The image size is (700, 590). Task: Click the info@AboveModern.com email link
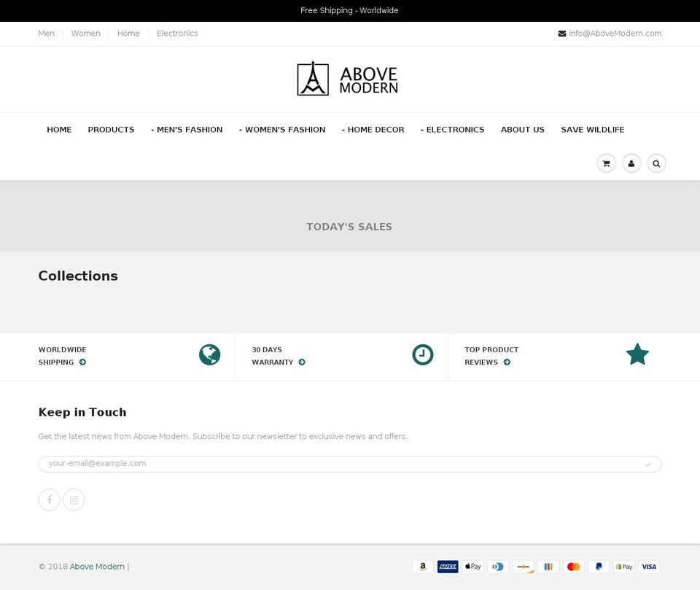coord(615,34)
